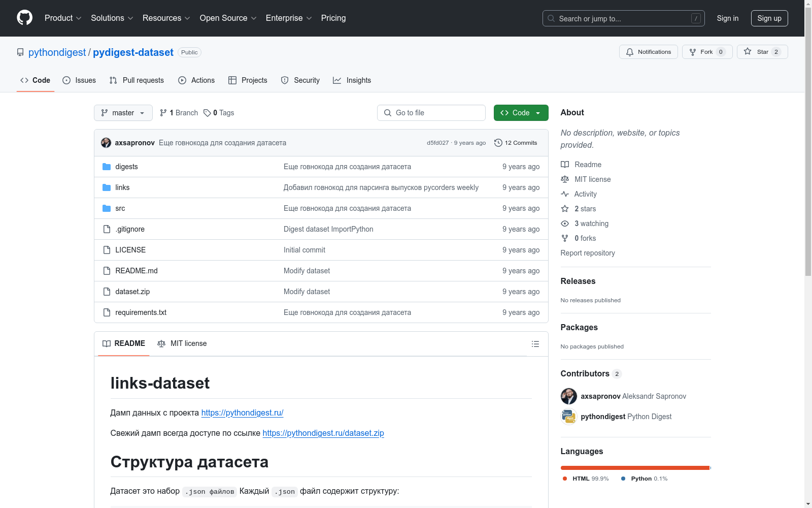Screen dimensions: 812x508
Task: View 12 Commits history
Action: (516, 143)
